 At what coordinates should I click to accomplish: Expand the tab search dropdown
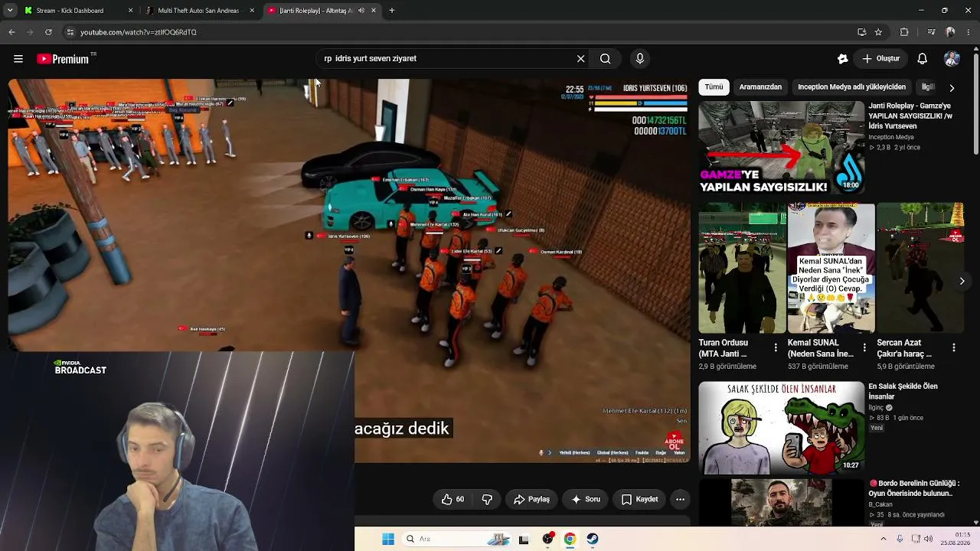[x=10, y=11]
